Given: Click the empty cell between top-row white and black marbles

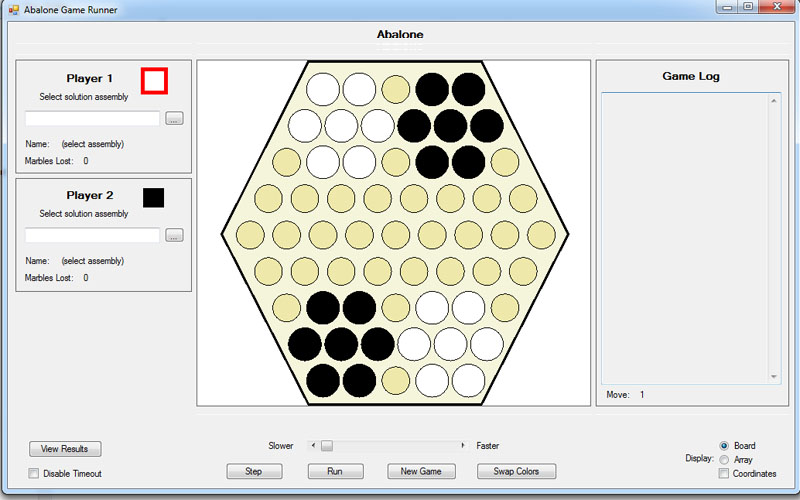Looking at the screenshot, I should pyautogui.click(x=395, y=89).
